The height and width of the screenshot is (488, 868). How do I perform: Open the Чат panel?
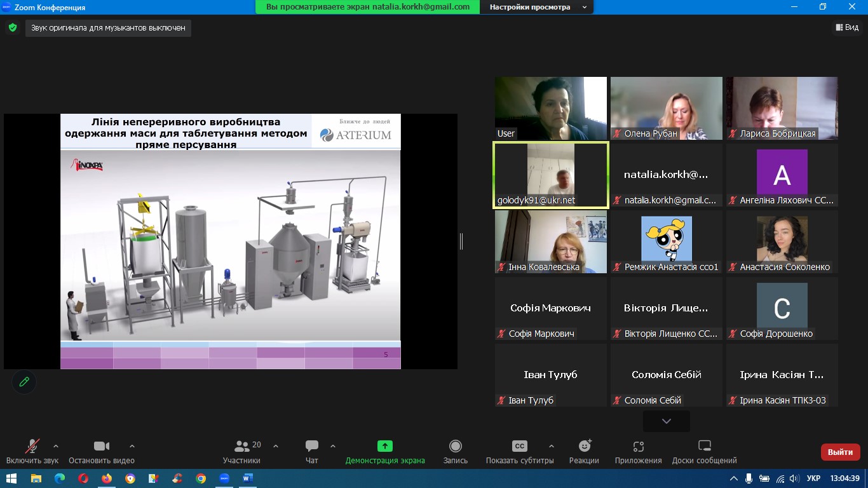coord(311,451)
